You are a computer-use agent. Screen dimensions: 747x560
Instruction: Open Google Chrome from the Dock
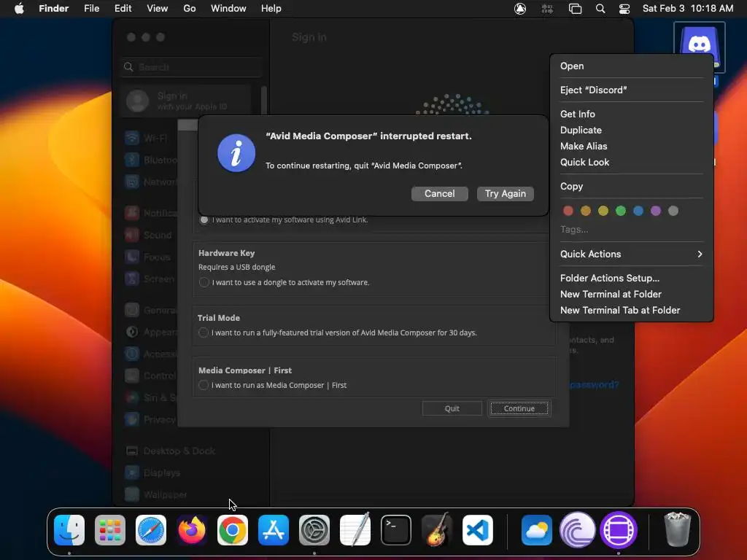(x=233, y=530)
